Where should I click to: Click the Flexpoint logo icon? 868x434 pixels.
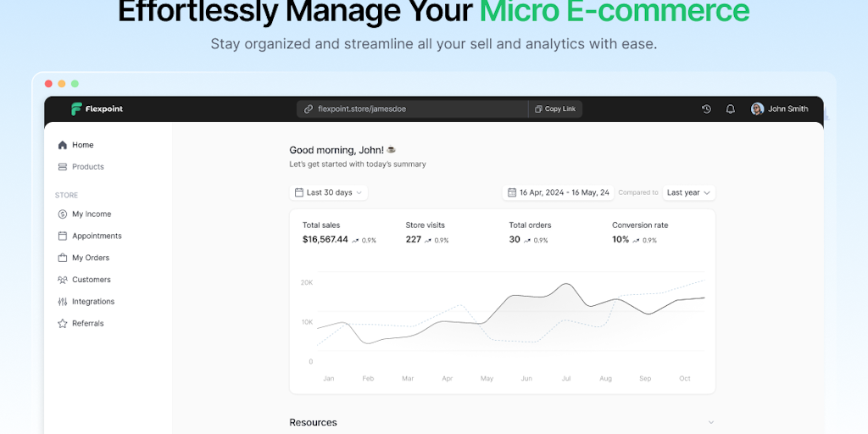[x=76, y=109]
